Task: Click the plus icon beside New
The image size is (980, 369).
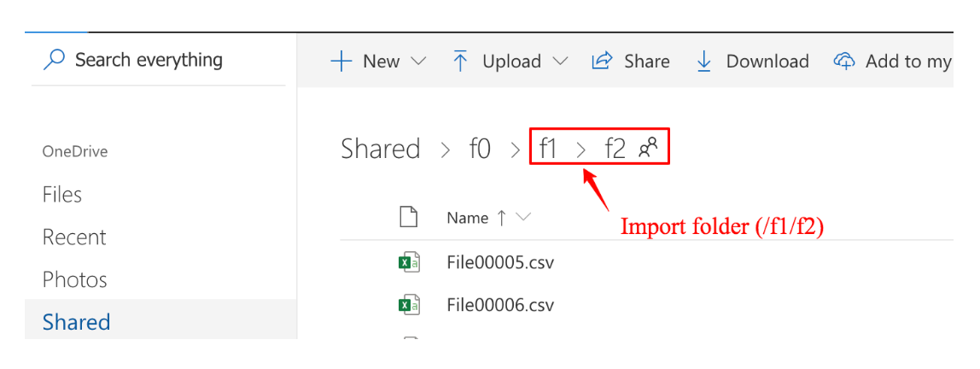Action: [x=341, y=61]
